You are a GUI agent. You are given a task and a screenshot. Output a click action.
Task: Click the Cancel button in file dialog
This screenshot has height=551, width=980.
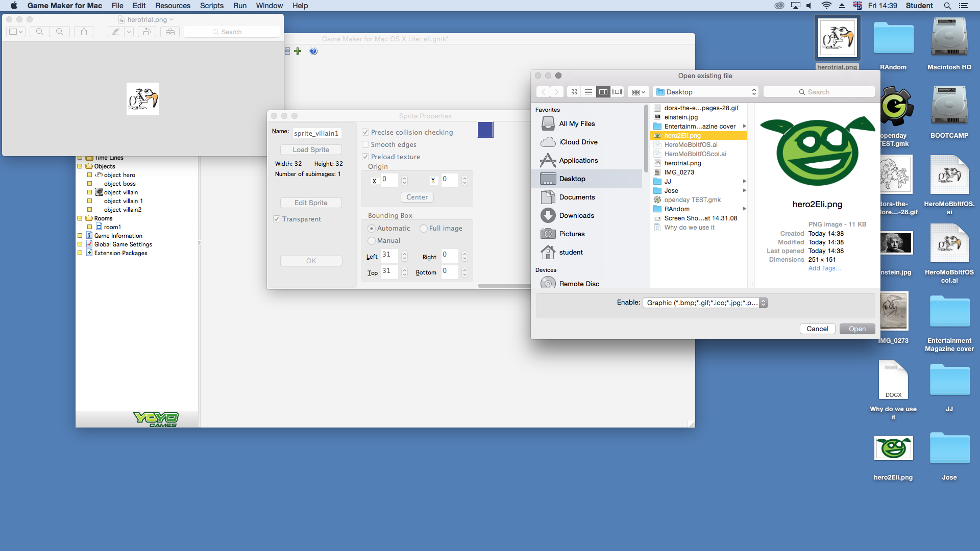pyautogui.click(x=817, y=329)
